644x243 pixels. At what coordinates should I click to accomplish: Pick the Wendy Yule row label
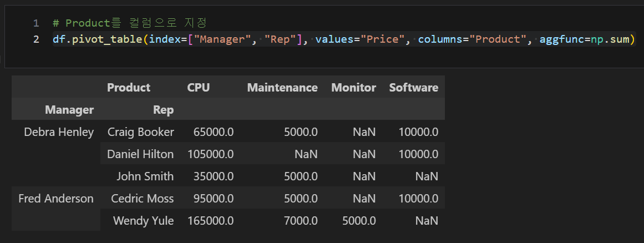click(x=143, y=221)
